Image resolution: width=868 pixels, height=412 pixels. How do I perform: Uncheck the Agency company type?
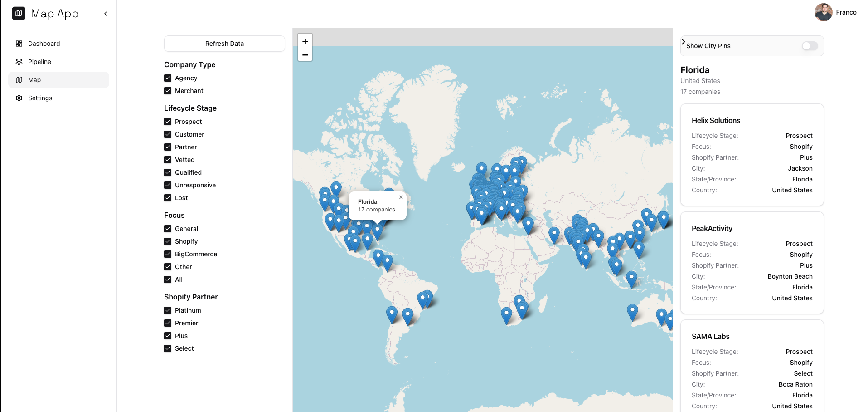(167, 78)
